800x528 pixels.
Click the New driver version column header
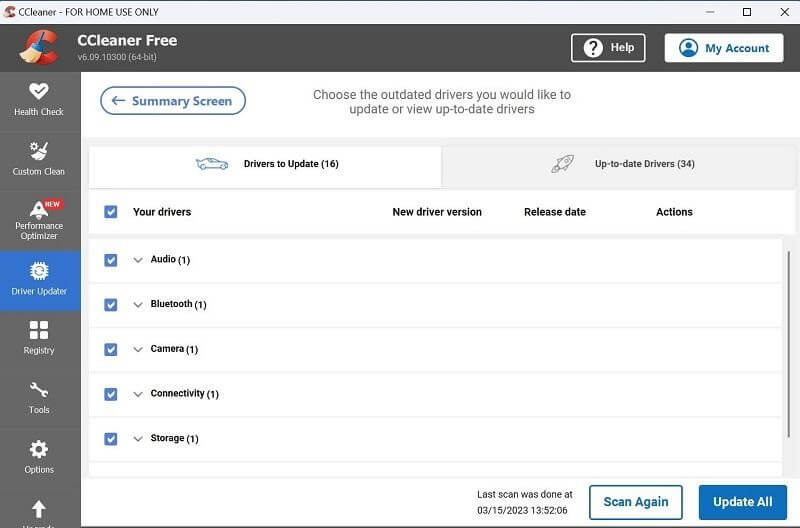tap(437, 212)
